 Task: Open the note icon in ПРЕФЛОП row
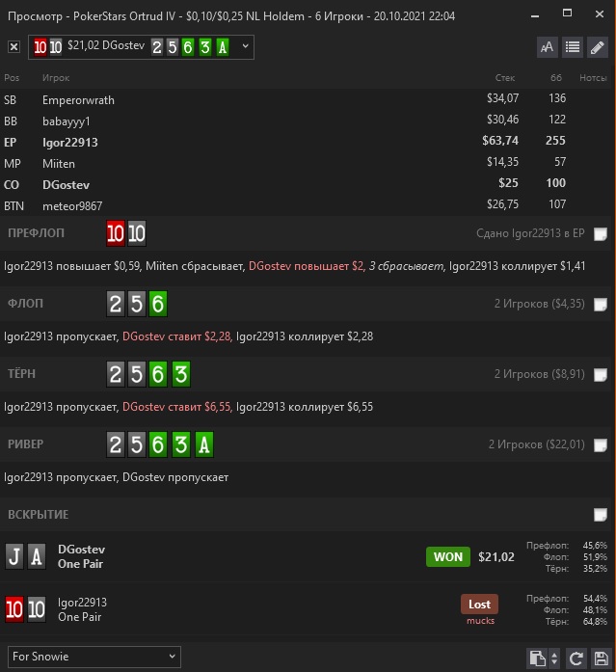coord(601,234)
